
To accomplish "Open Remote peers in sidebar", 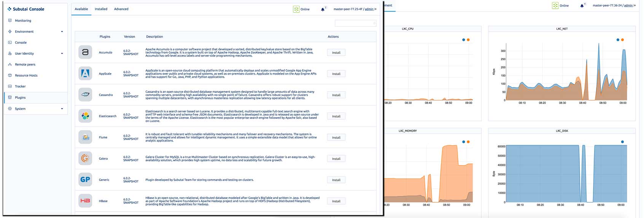I will [x=25, y=64].
